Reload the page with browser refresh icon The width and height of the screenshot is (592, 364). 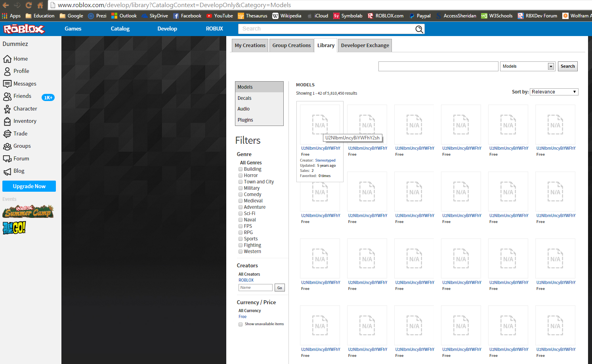click(29, 5)
